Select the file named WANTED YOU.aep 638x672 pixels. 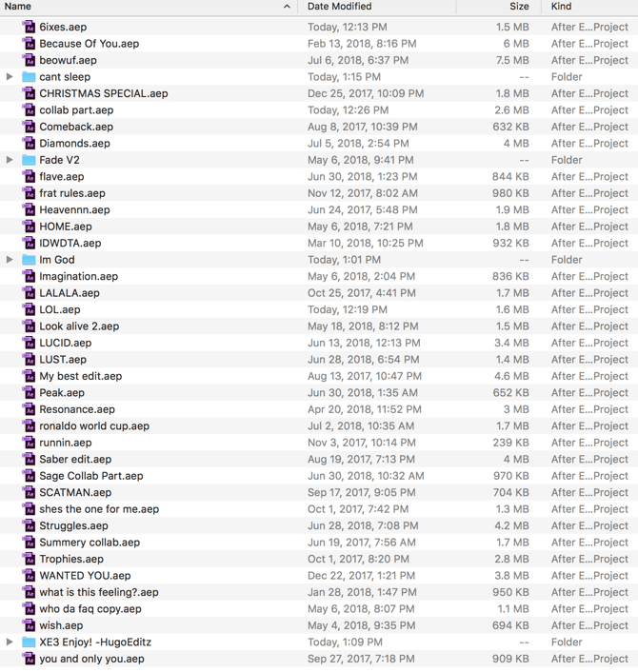click(x=85, y=576)
